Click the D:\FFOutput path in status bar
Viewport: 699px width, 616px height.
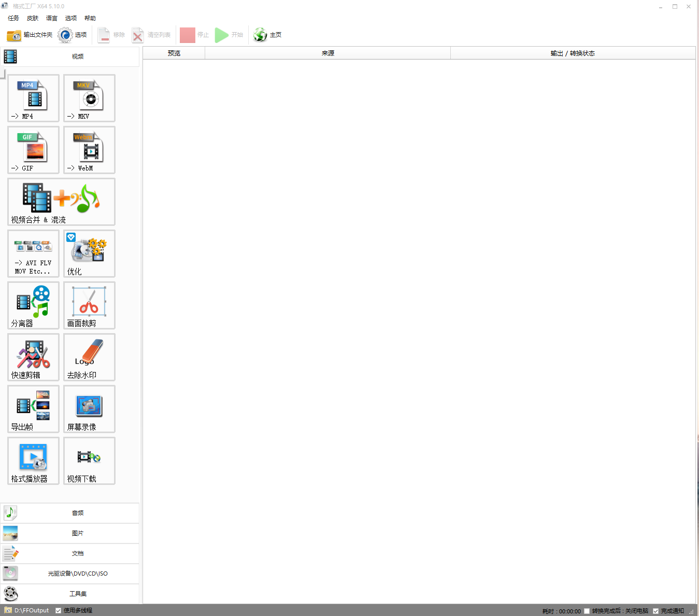coord(32,611)
